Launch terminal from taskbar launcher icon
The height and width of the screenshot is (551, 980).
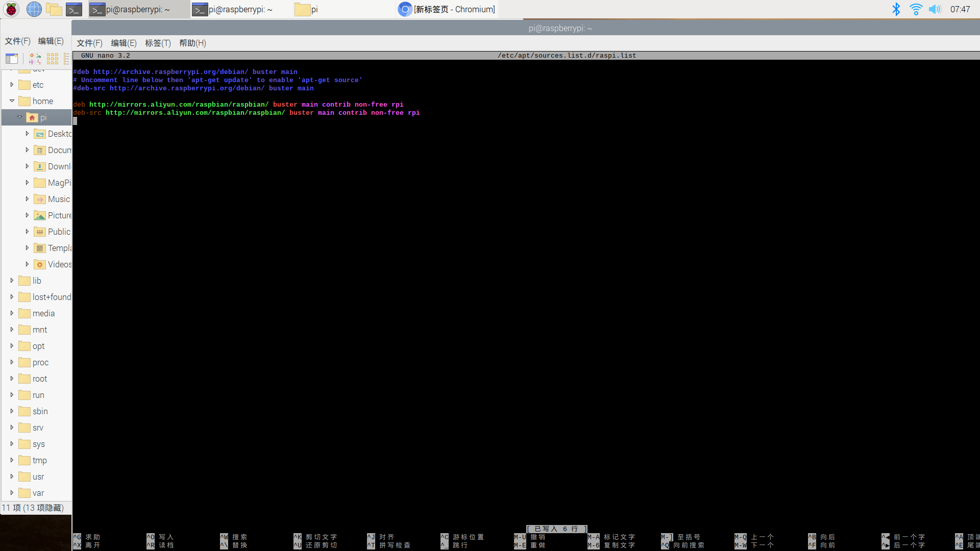tap(74, 9)
